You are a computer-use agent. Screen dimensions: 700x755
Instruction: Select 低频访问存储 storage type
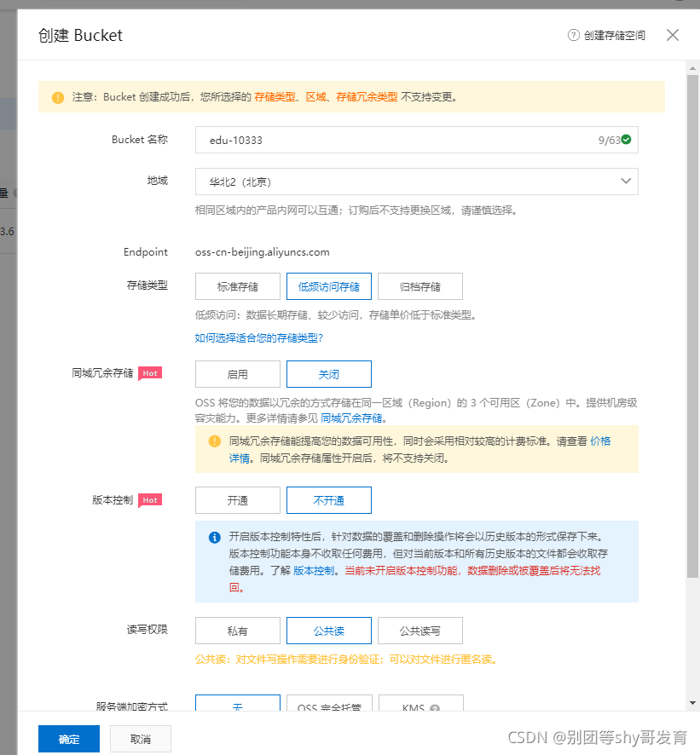[329, 286]
